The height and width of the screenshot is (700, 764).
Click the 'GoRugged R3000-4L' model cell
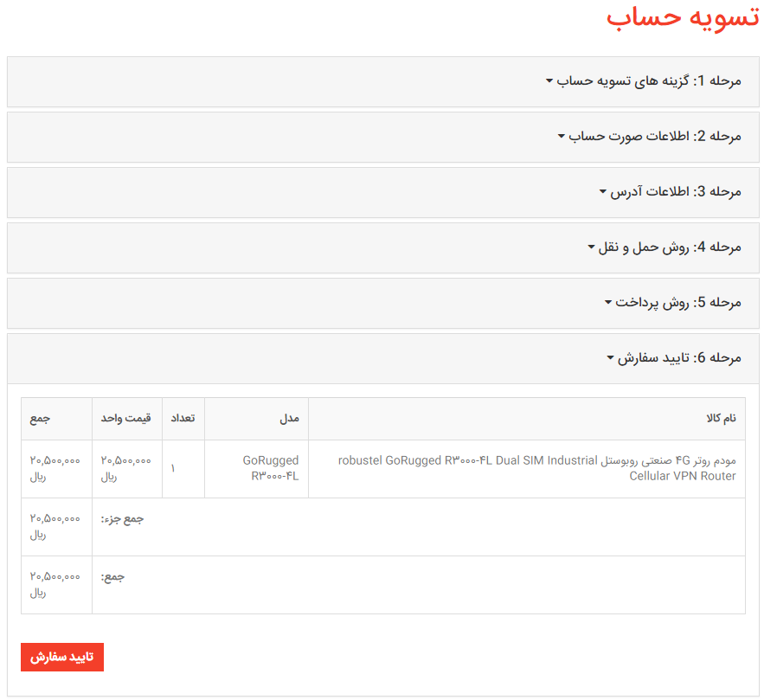click(x=272, y=468)
